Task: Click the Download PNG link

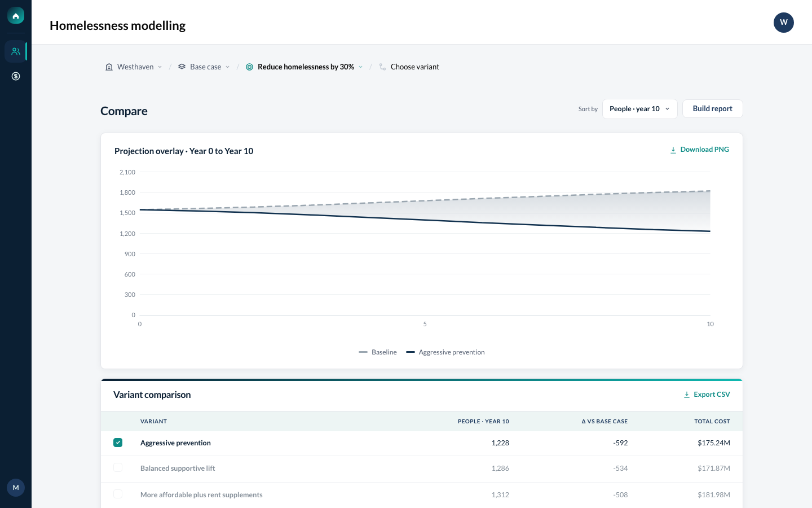Action: point(699,150)
